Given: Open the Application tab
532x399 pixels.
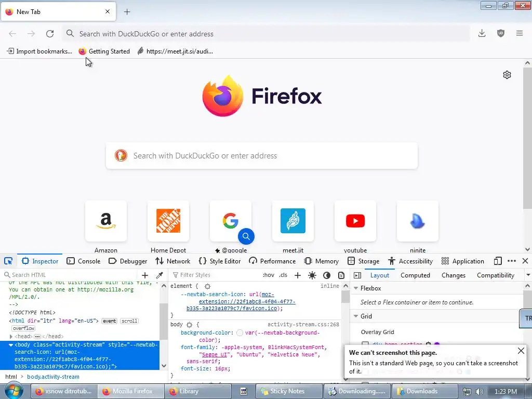Looking at the screenshot, I should click(462, 261).
